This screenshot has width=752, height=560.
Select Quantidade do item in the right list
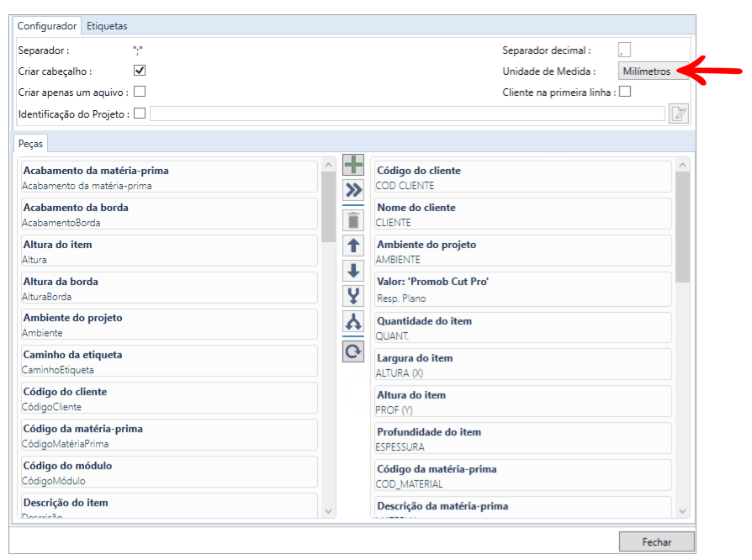point(523,328)
